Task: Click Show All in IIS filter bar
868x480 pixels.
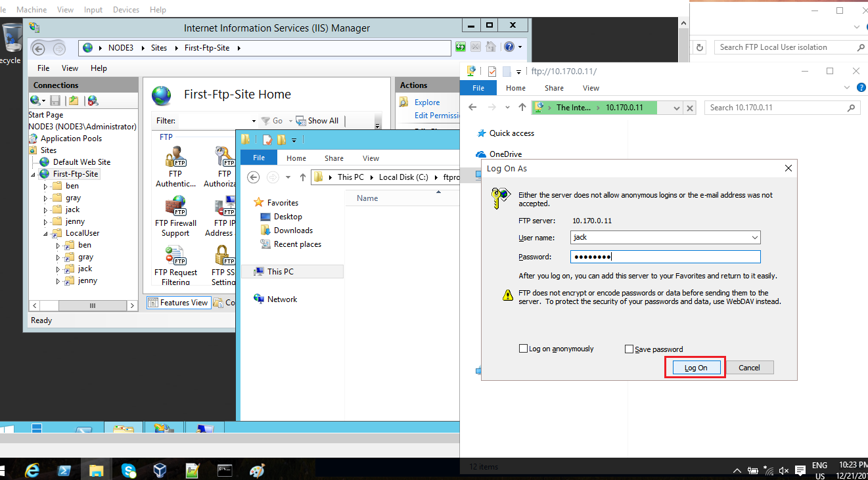Action: pos(317,121)
